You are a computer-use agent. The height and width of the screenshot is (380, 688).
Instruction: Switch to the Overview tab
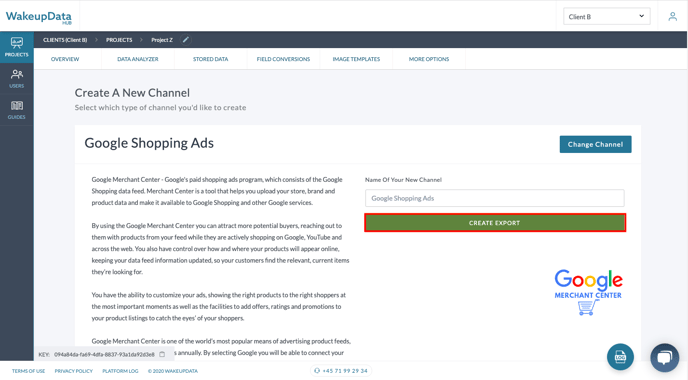(65, 59)
